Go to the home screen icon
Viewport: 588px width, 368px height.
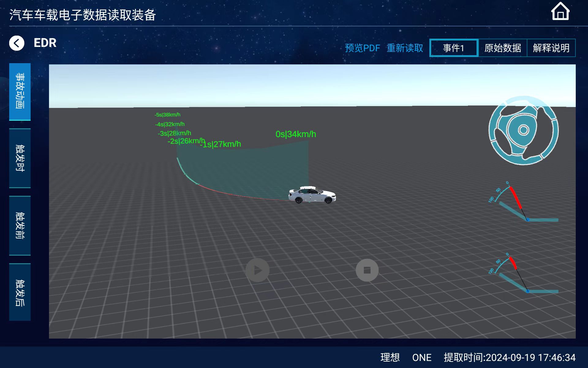coord(560,12)
